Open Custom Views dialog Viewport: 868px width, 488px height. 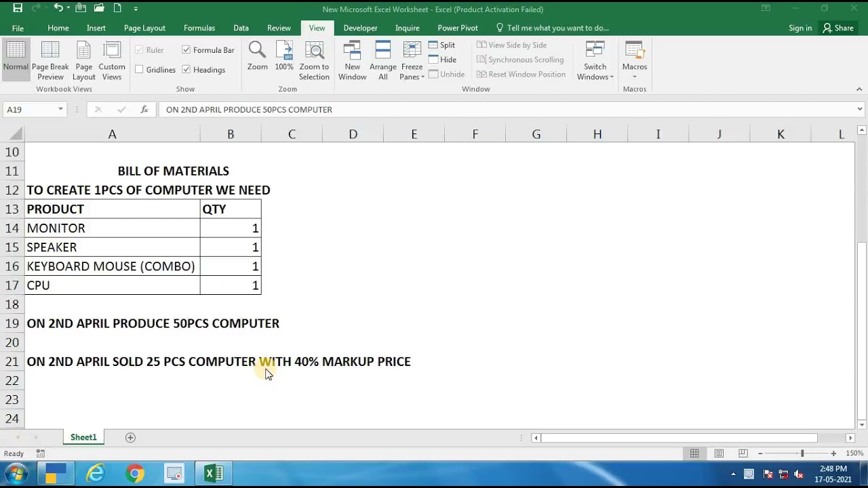tap(112, 61)
